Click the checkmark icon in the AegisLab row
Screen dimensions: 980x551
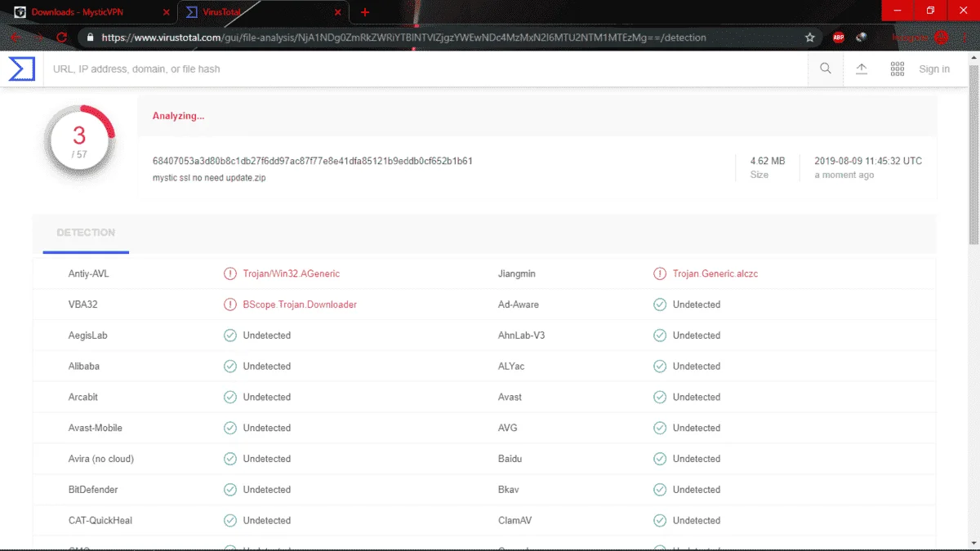pos(230,335)
